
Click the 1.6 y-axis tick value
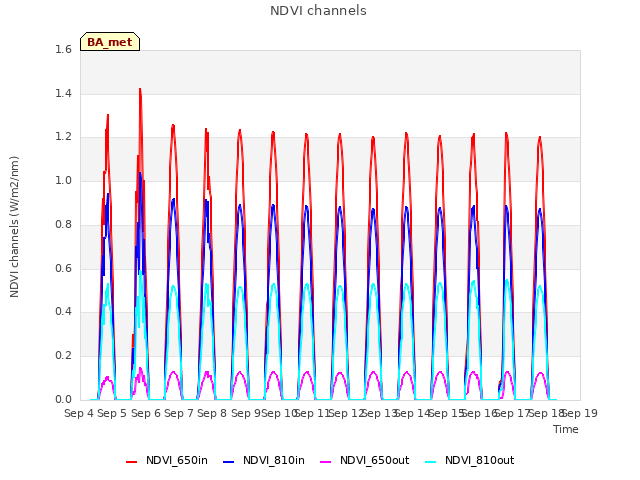click(x=63, y=49)
